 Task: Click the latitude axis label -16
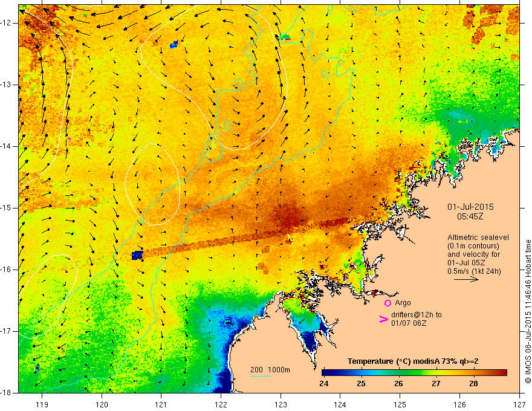pos(6,270)
